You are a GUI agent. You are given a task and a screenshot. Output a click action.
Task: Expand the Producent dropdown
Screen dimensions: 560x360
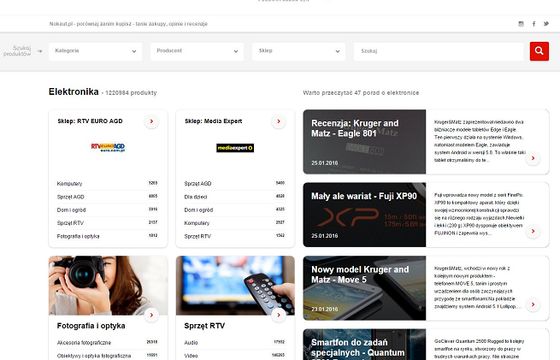tap(197, 51)
